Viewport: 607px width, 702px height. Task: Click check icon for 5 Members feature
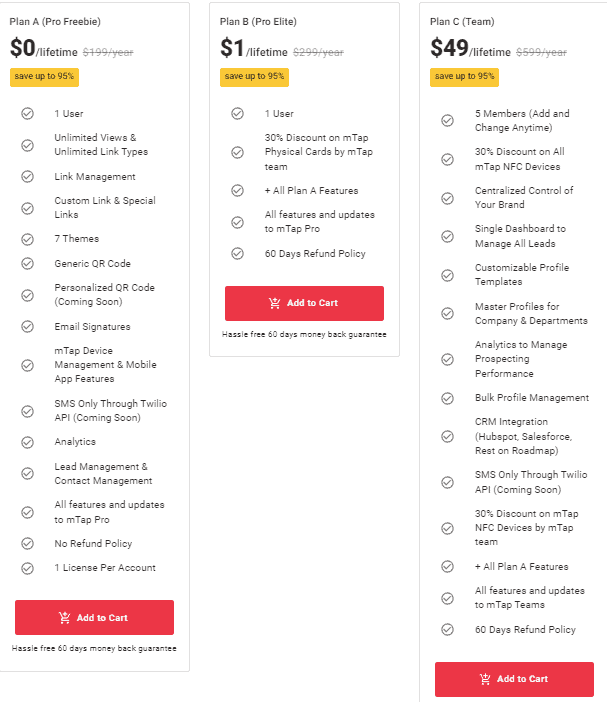448,121
